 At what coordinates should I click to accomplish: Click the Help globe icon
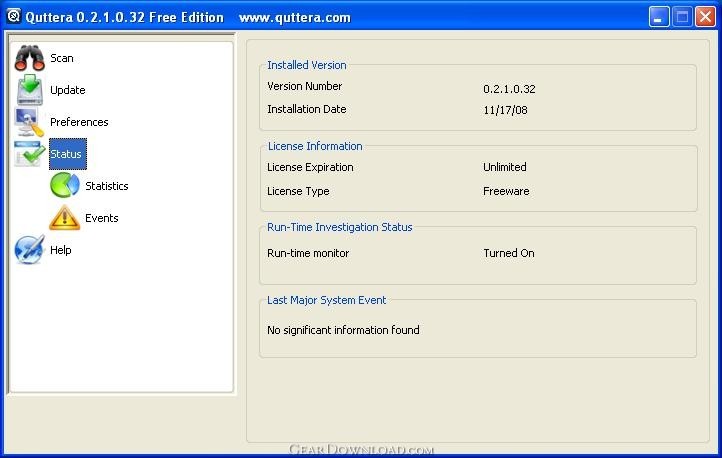point(29,250)
